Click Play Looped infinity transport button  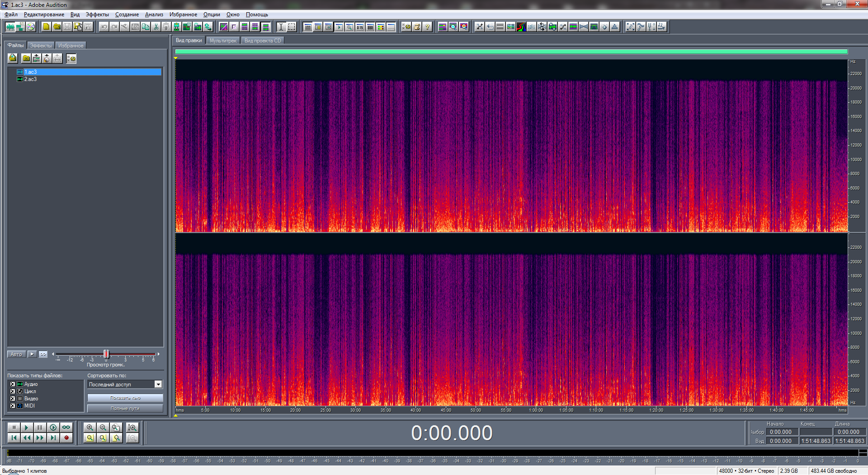pos(66,427)
